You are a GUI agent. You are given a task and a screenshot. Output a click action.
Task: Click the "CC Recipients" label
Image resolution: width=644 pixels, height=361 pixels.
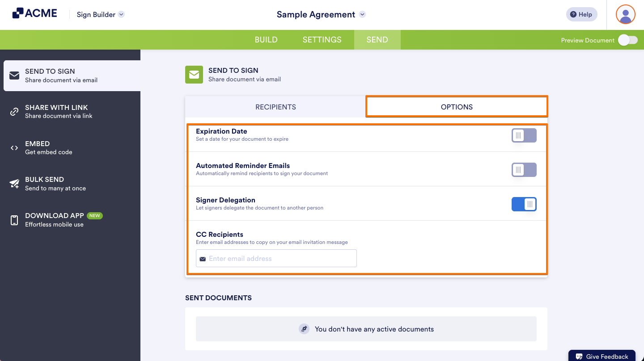(220, 235)
